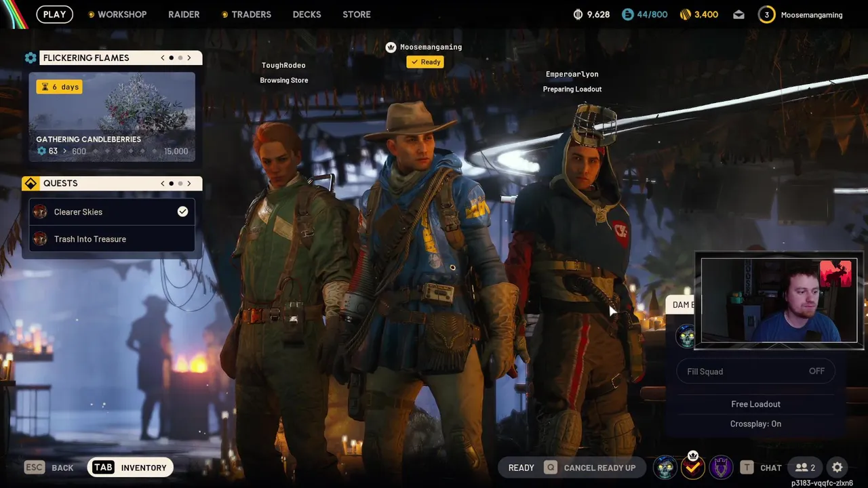The width and height of the screenshot is (868, 488).
Task: Click the Q key prompt icon
Action: pyautogui.click(x=550, y=467)
